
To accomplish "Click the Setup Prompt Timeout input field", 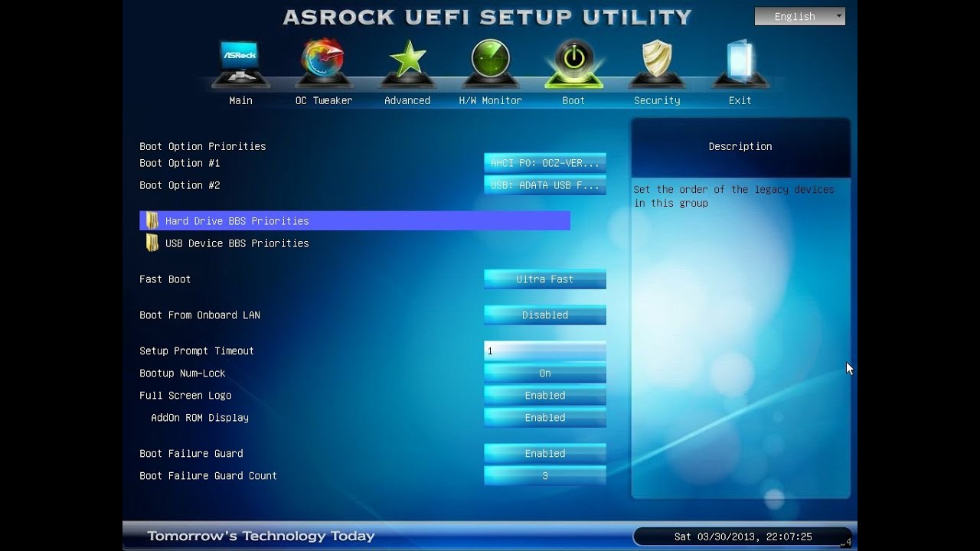I will (545, 351).
